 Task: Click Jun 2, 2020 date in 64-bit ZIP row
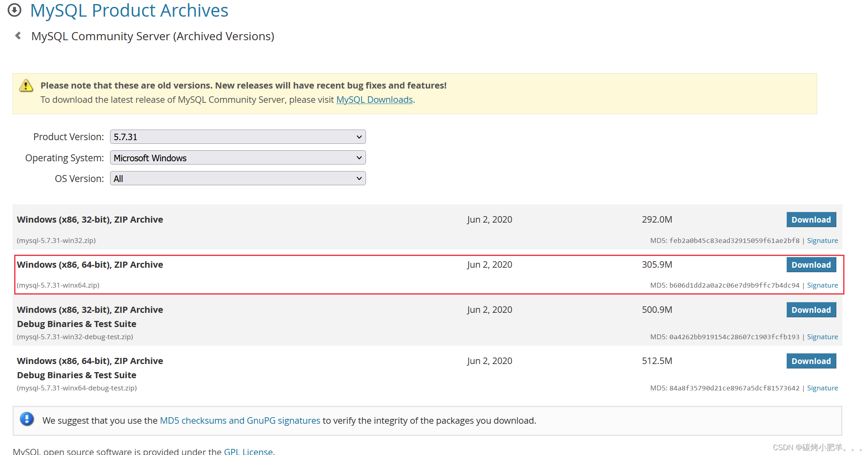(x=489, y=264)
